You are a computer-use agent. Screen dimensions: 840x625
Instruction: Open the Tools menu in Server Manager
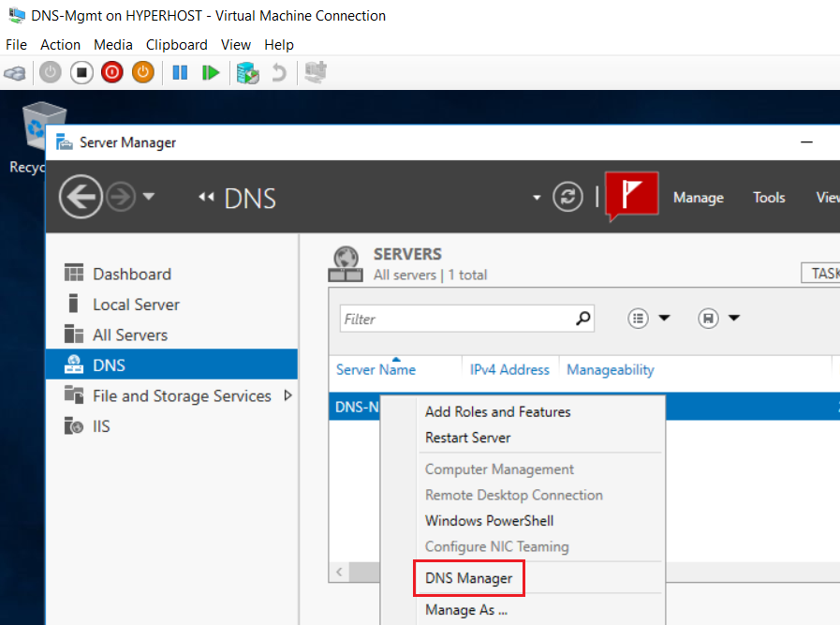click(x=769, y=198)
